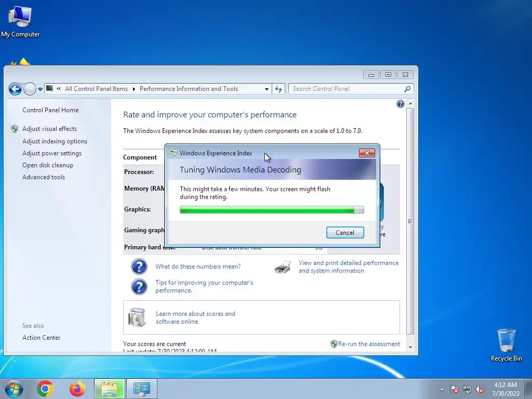
Task: Open My Computer desktop icon
Action: [20, 21]
